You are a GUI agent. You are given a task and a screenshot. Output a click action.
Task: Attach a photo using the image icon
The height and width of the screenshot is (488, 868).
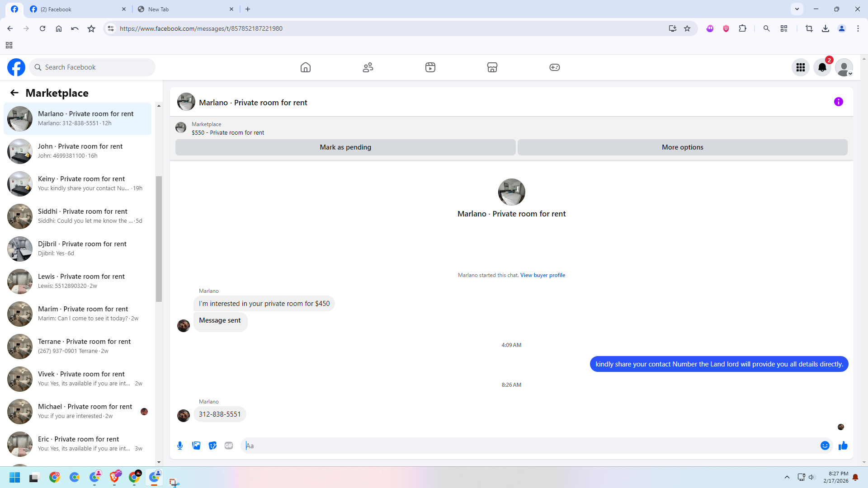[x=196, y=446]
